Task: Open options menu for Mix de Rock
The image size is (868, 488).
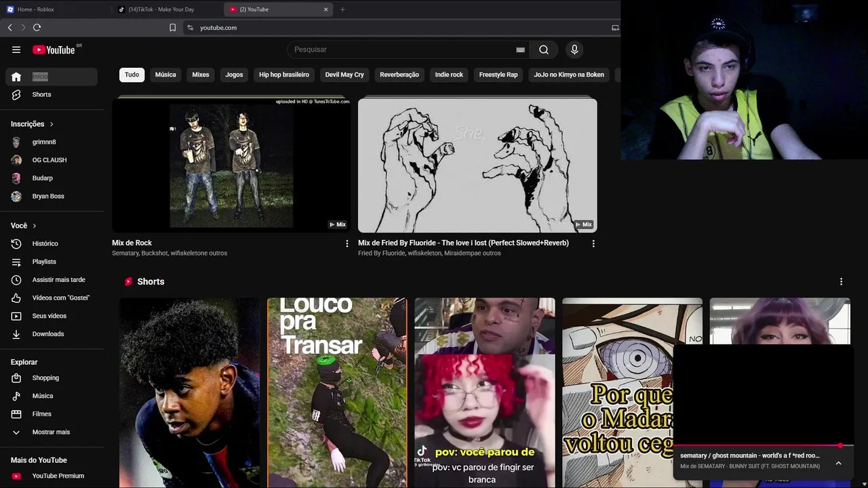Action: point(347,243)
